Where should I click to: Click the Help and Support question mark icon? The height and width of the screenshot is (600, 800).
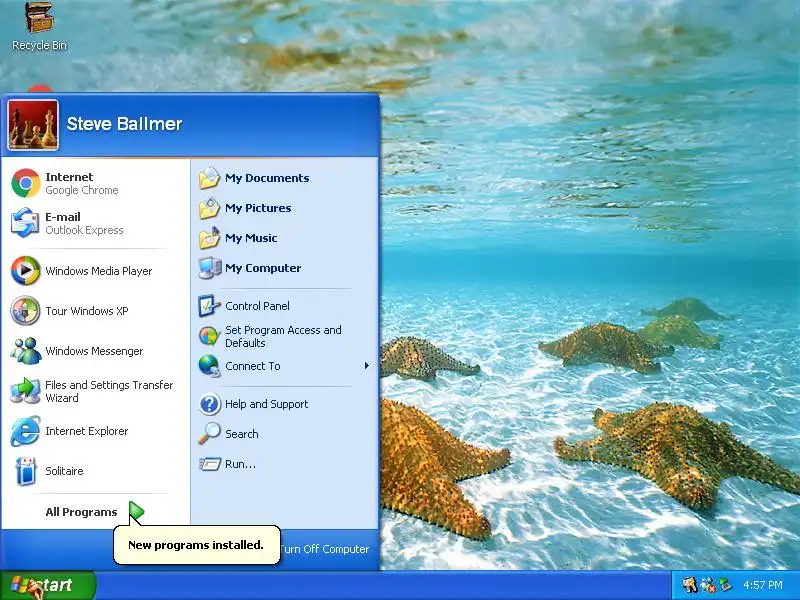209,404
